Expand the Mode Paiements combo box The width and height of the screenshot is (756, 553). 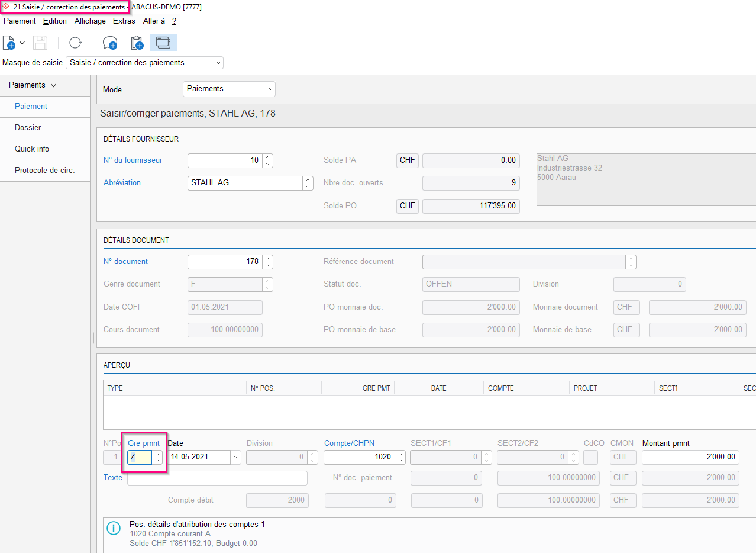[x=270, y=89]
